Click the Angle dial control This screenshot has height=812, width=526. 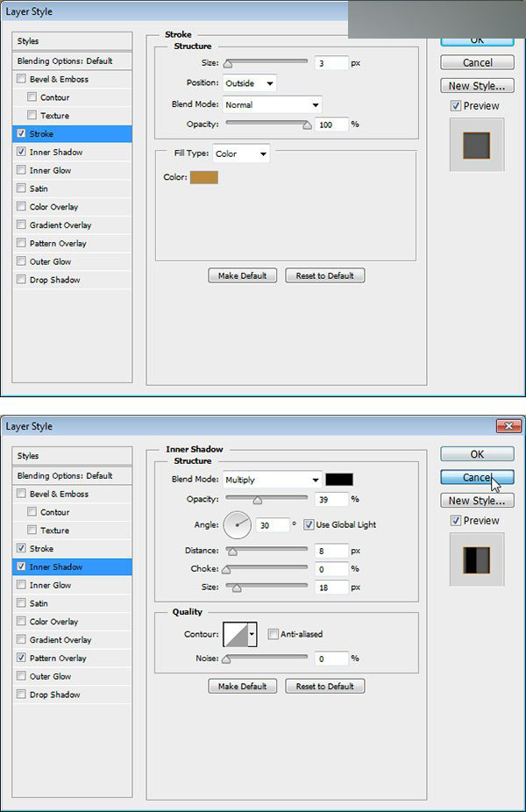[x=237, y=524]
